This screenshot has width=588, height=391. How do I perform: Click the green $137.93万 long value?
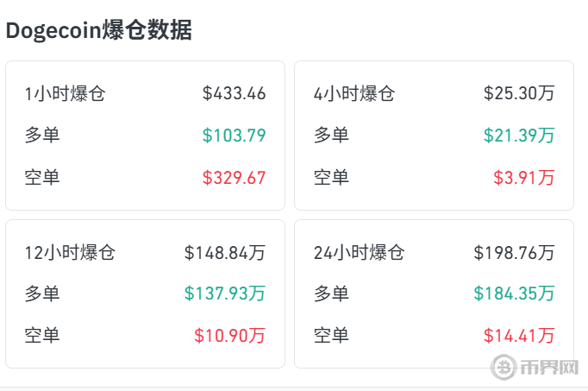[x=225, y=293]
